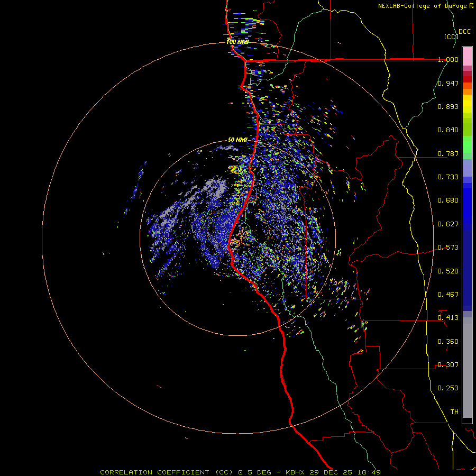Click the DCC label above the scale
Screen dimensions: 476x476
pyautogui.click(x=465, y=32)
